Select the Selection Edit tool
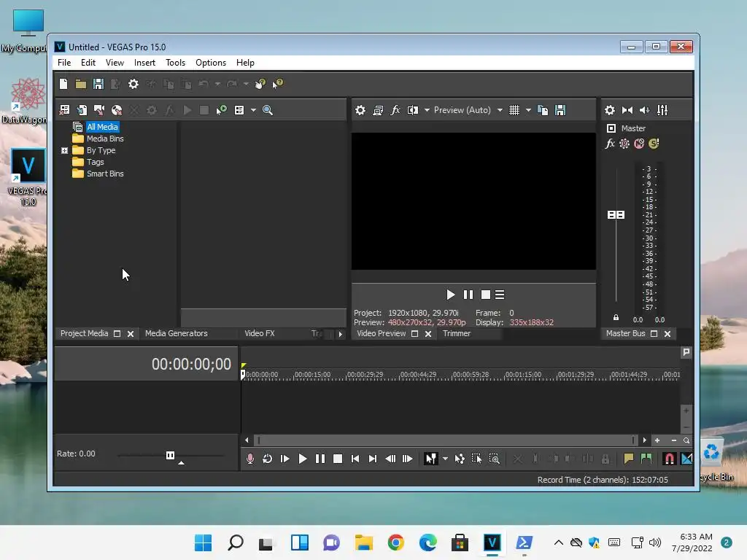 coord(476,459)
